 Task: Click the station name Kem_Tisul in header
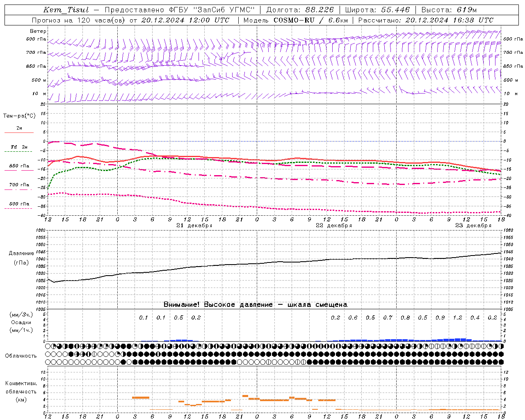(x=66, y=10)
